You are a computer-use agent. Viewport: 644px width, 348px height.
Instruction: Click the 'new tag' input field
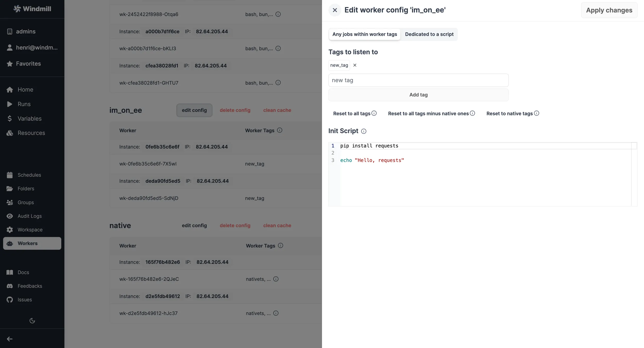point(418,80)
